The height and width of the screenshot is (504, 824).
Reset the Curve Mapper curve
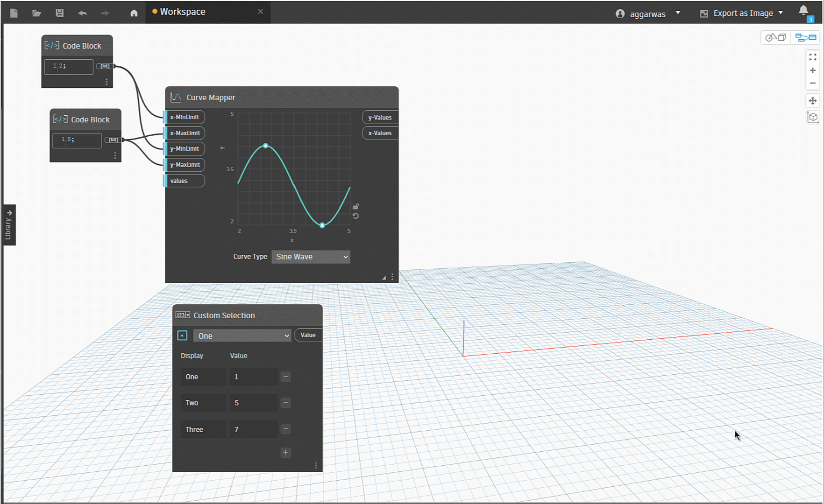coord(356,216)
